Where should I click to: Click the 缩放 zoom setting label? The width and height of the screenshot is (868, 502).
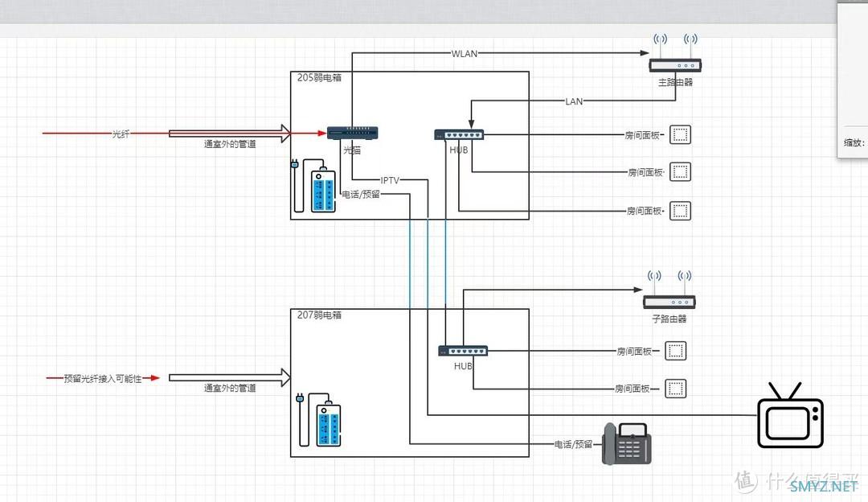tap(854, 143)
